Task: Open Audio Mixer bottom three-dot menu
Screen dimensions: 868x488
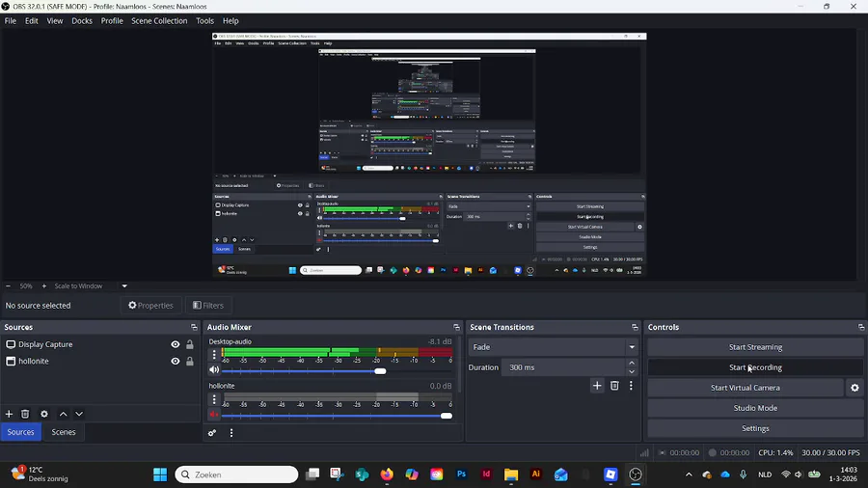Action: 231,433
